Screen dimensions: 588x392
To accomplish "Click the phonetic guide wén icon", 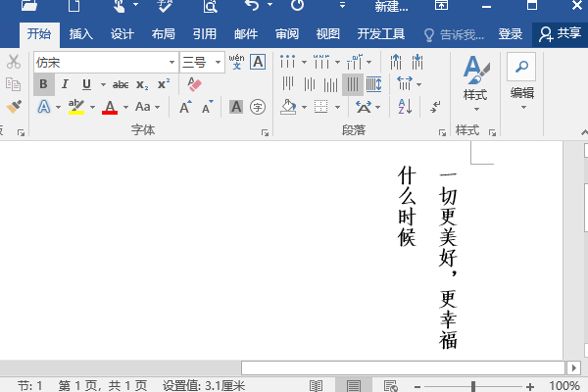I will tap(236, 62).
